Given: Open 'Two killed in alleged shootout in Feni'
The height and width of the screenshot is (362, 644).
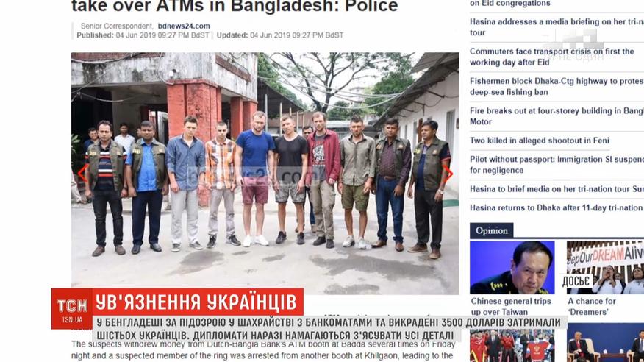Looking at the screenshot, I should click(540, 141).
